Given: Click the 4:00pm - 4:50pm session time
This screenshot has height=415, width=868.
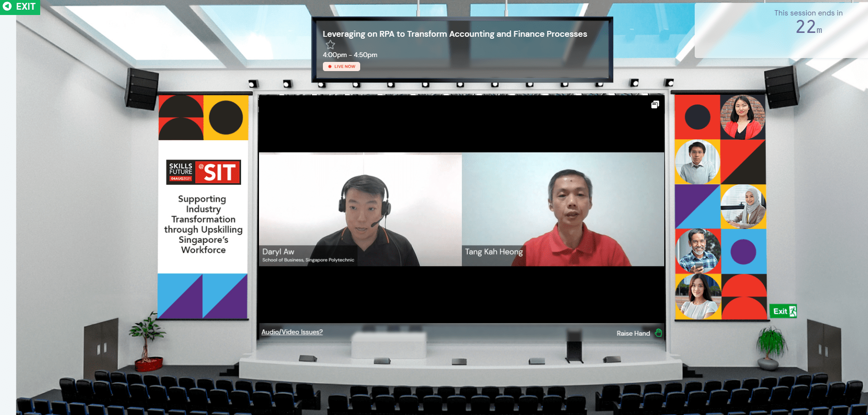Looking at the screenshot, I should point(350,55).
